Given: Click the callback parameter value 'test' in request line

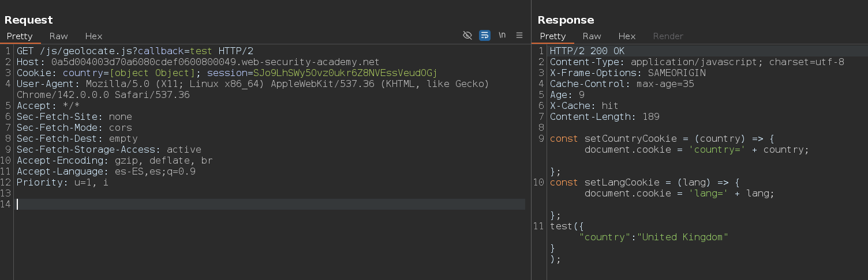Looking at the screenshot, I should pos(201,51).
